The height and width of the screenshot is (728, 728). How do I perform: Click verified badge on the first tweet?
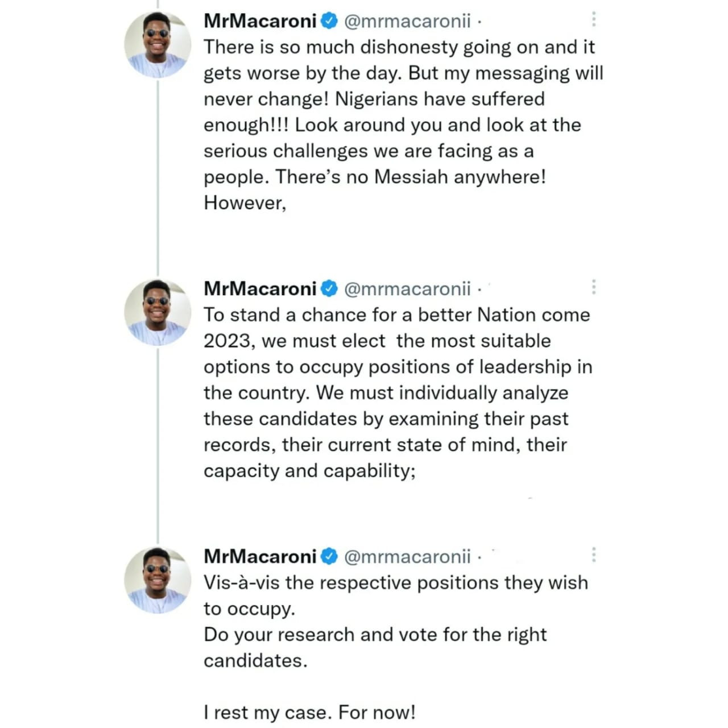[x=330, y=21]
